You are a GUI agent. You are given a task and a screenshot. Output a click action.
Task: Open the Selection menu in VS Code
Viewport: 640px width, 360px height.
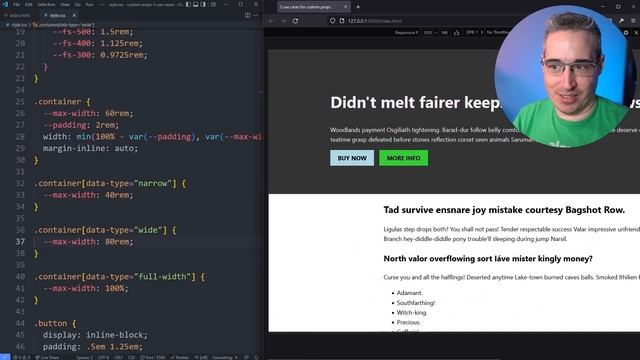tap(46, 4)
